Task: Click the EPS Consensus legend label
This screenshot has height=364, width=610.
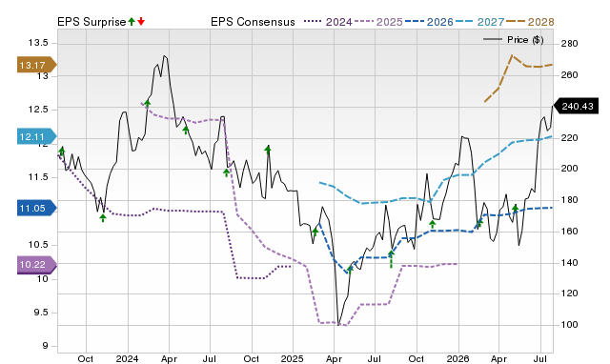Action: pyautogui.click(x=253, y=22)
